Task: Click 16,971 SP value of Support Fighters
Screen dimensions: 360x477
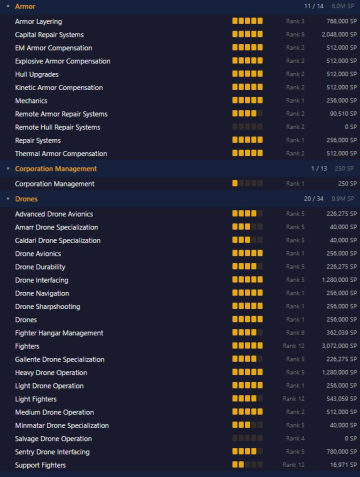Action: (x=344, y=465)
